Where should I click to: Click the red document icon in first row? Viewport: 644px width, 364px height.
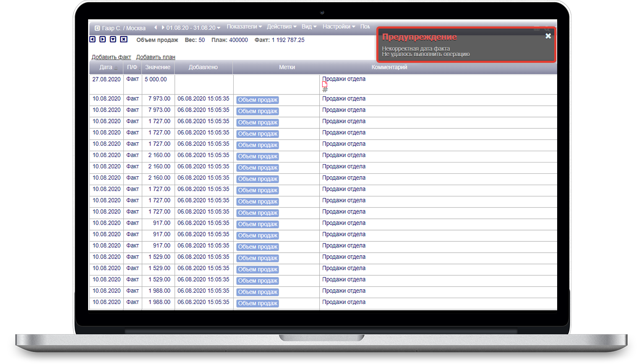pos(325,84)
